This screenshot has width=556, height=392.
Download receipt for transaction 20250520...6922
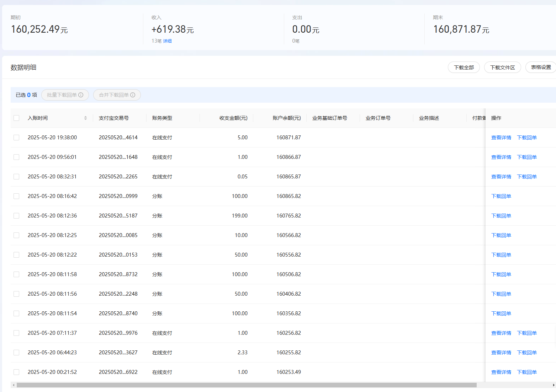tap(527, 372)
